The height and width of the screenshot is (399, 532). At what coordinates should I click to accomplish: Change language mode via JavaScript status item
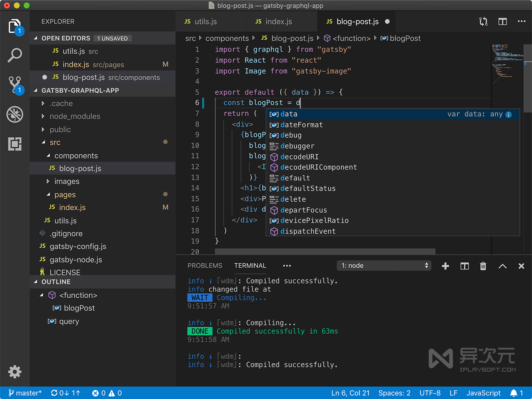(x=483, y=393)
